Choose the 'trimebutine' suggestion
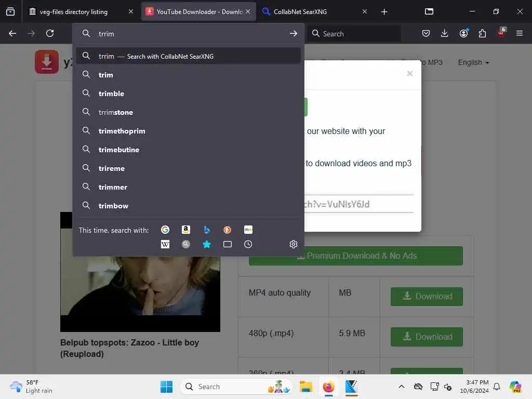This screenshot has width=532, height=399. pos(188,150)
